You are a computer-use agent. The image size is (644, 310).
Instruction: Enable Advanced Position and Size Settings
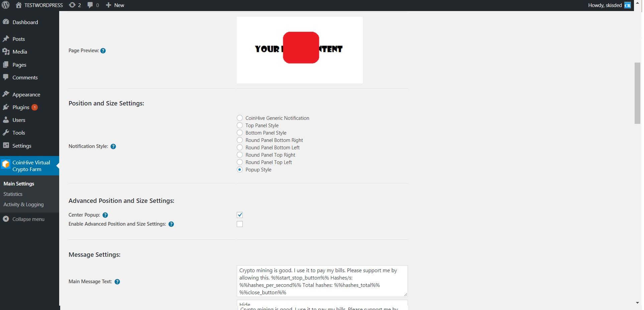240,224
